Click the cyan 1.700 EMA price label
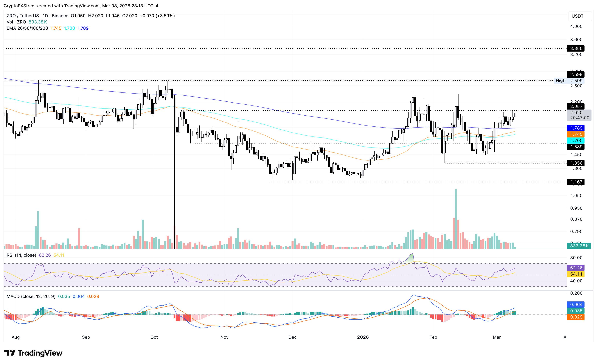The width and height of the screenshot is (597, 364). click(x=576, y=140)
